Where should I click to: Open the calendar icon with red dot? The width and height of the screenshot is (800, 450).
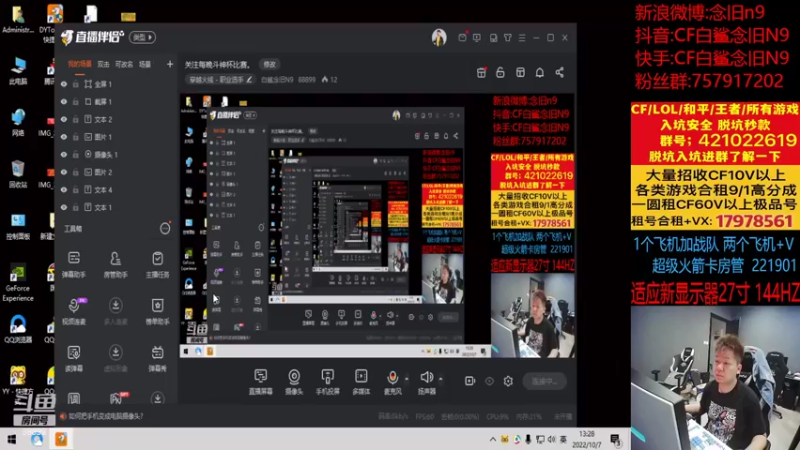pos(481,72)
